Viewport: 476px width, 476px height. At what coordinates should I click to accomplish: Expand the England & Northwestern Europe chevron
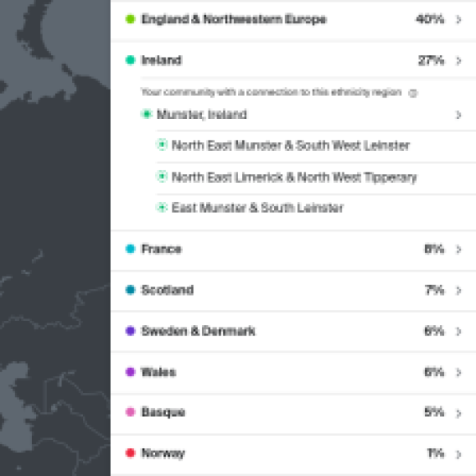pos(459,20)
